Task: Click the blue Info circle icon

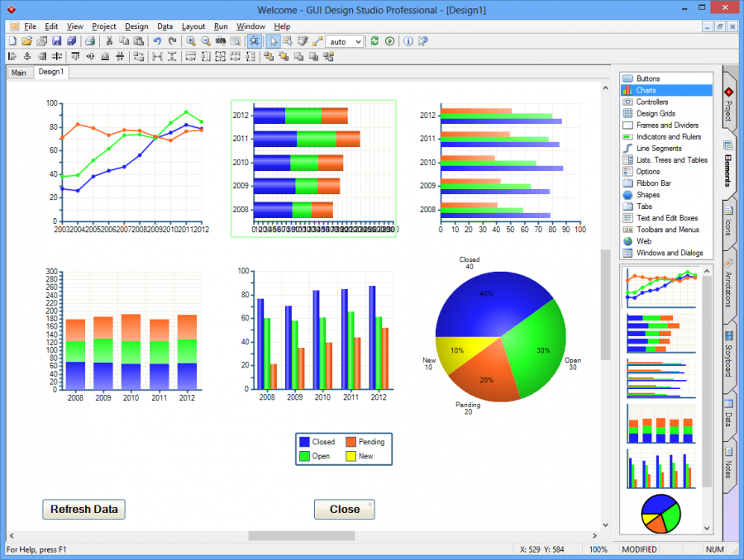Action: click(x=408, y=41)
